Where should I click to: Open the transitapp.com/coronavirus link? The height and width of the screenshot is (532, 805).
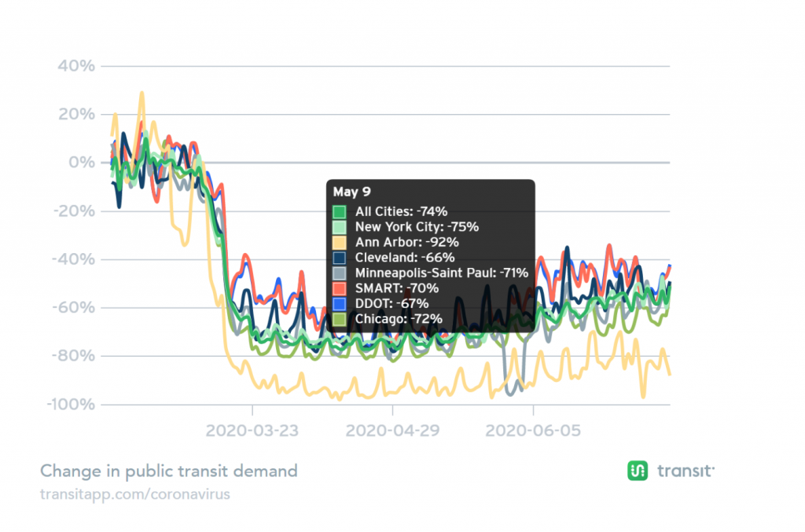click(x=135, y=494)
